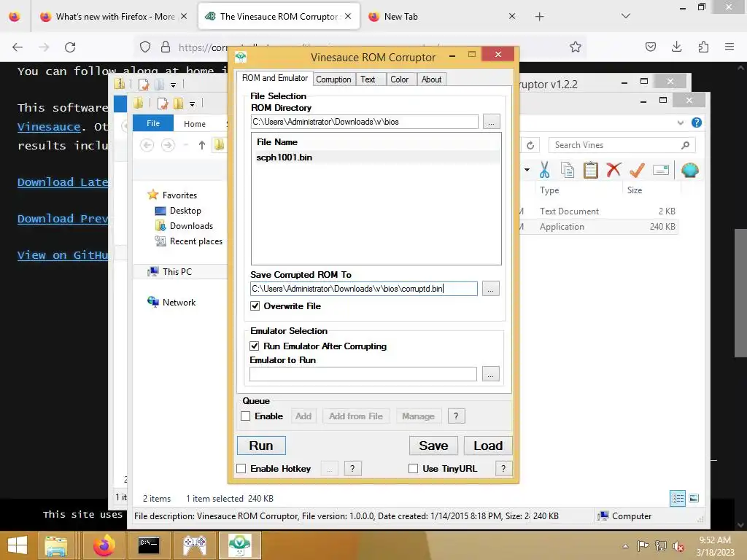The width and height of the screenshot is (747, 560).
Task: Select This PC in Explorer navigation
Action: click(177, 271)
